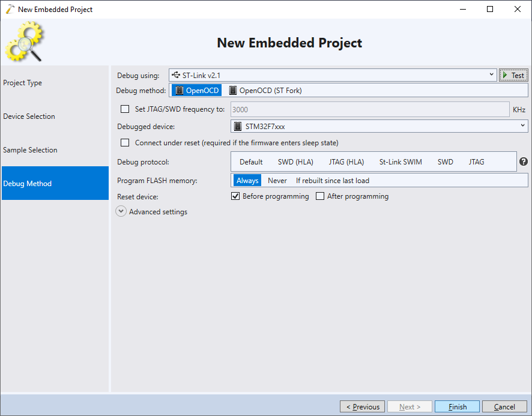532x416 pixels.
Task: Click the hammer icon in the title bar
Action: tap(10, 9)
